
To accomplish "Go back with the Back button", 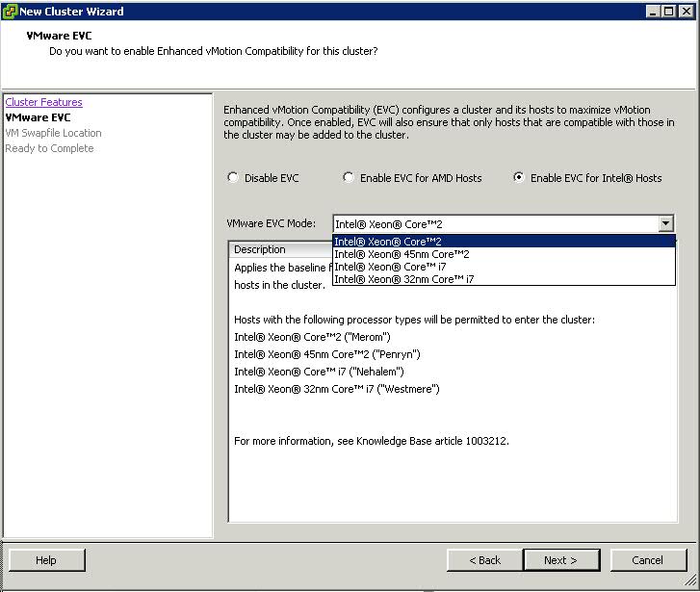I will click(484, 560).
